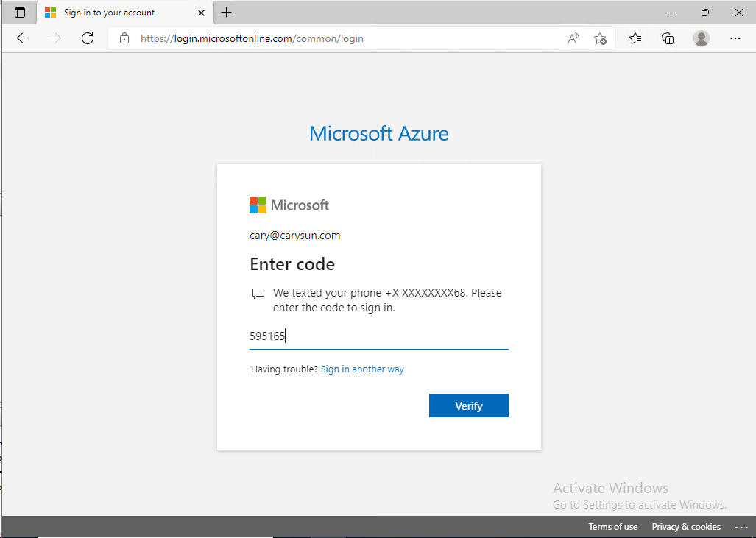Click the text message icon beside phone notice

[258, 294]
